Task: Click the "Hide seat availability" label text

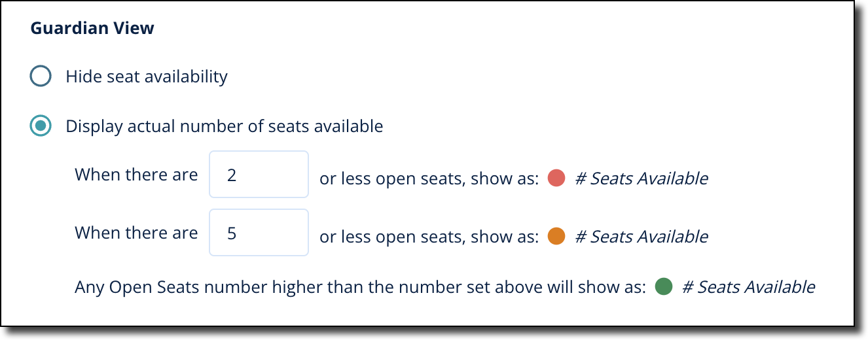Action: pos(147,77)
